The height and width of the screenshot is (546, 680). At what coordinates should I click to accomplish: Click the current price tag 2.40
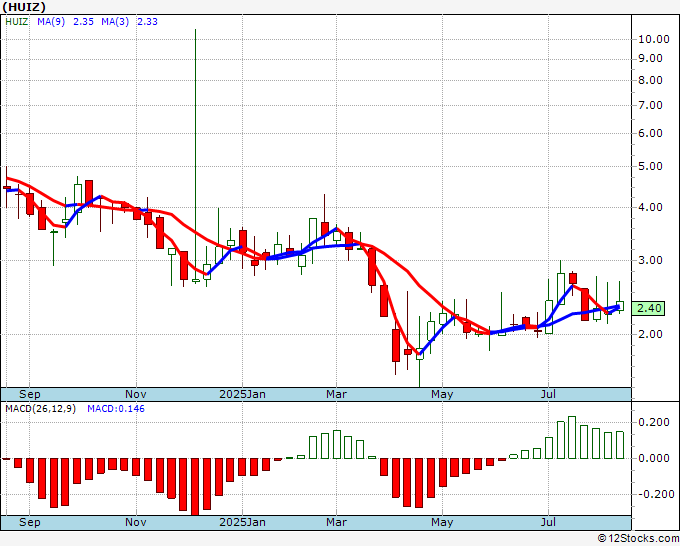coord(649,309)
